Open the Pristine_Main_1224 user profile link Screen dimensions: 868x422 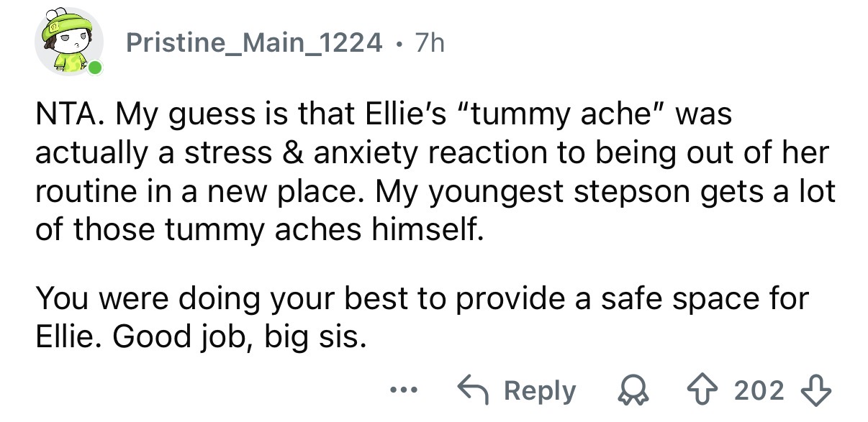pos(254,43)
